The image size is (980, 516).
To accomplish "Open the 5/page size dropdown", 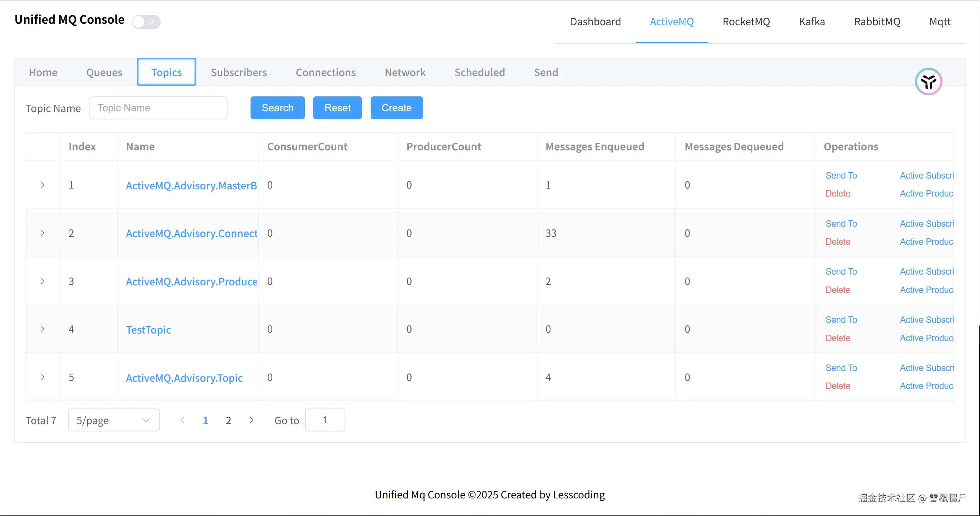I will pyautogui.click(x=114, y=420).
